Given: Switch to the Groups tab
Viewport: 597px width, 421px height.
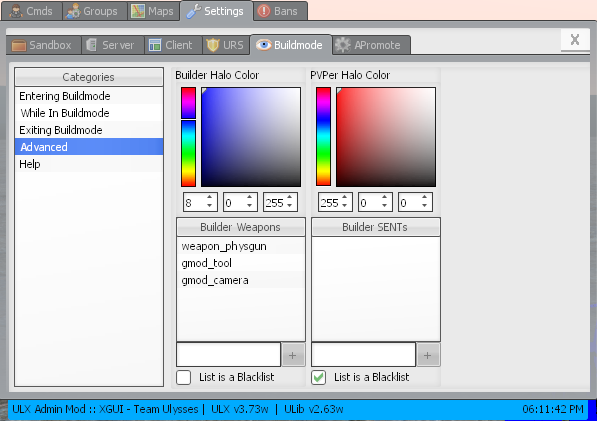Looking at the screenshot, I should click(95, 11).
